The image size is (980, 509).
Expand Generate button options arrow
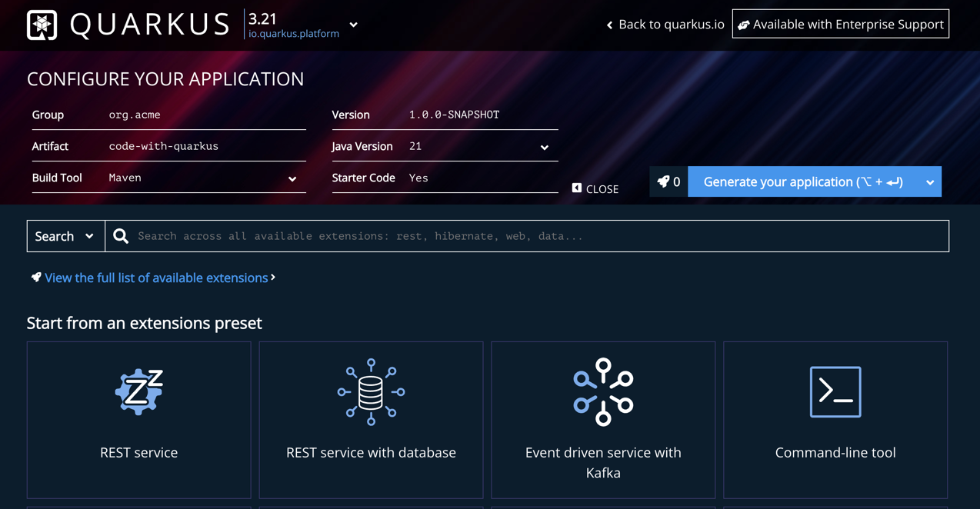(x=930, y=182)
